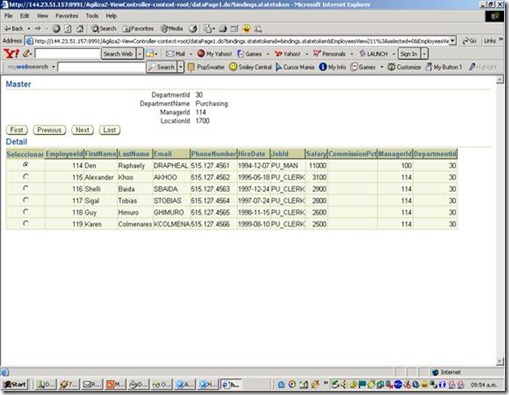Select radio button for employee 114 Den
The image size is (509, 395).
[x=26, y=165]
